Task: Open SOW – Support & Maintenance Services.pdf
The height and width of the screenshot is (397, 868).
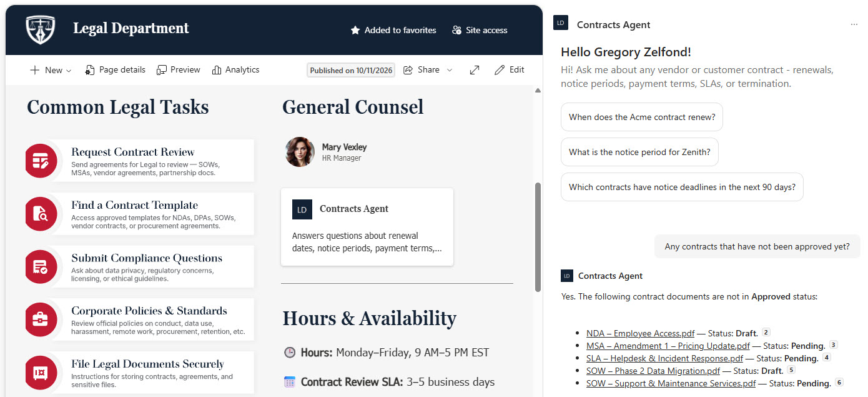Action: [x=671, y=383]
